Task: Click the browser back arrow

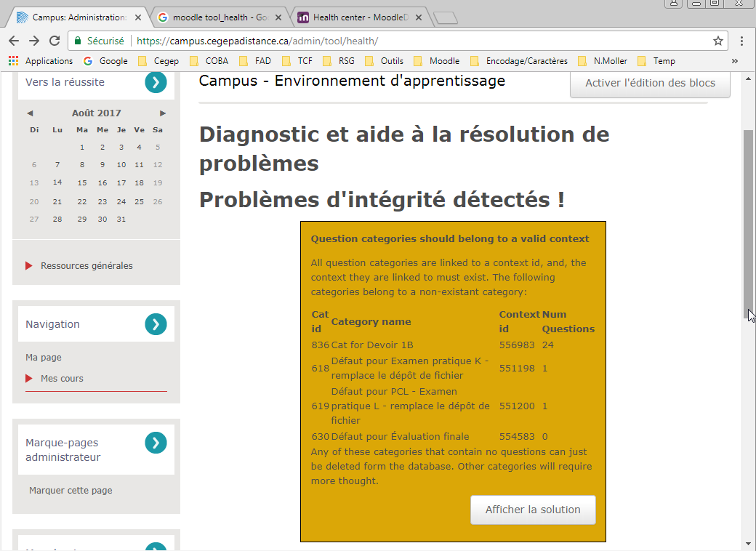Action: (x=14, y=41)
